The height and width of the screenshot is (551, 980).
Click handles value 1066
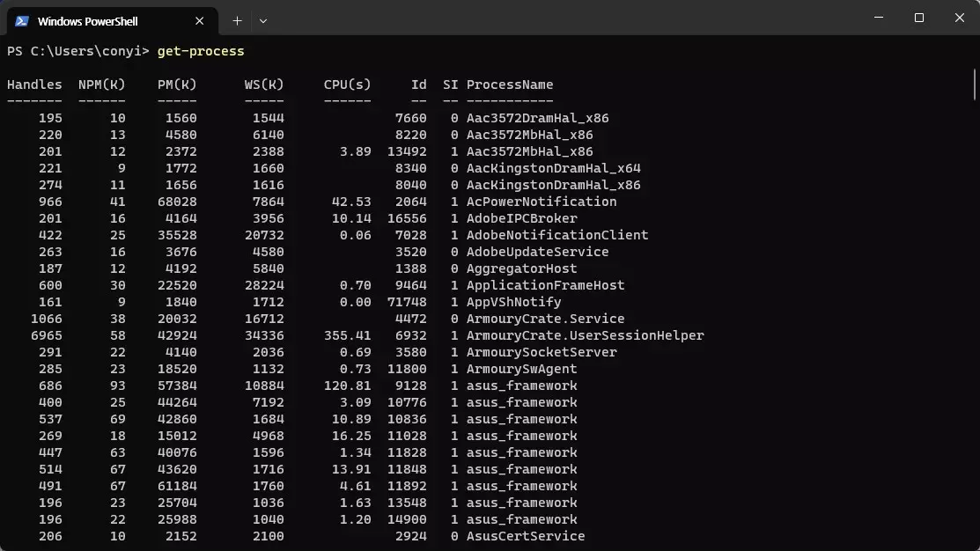47,320
